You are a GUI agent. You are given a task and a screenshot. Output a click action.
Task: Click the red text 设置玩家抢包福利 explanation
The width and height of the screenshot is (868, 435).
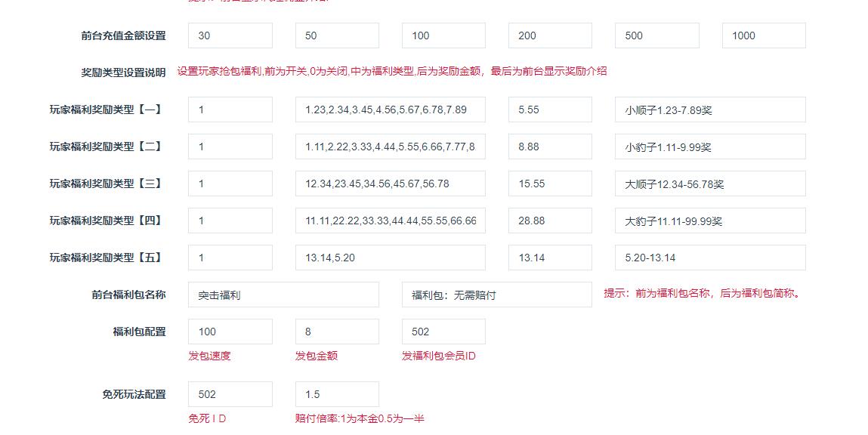(x=392, y=72)
